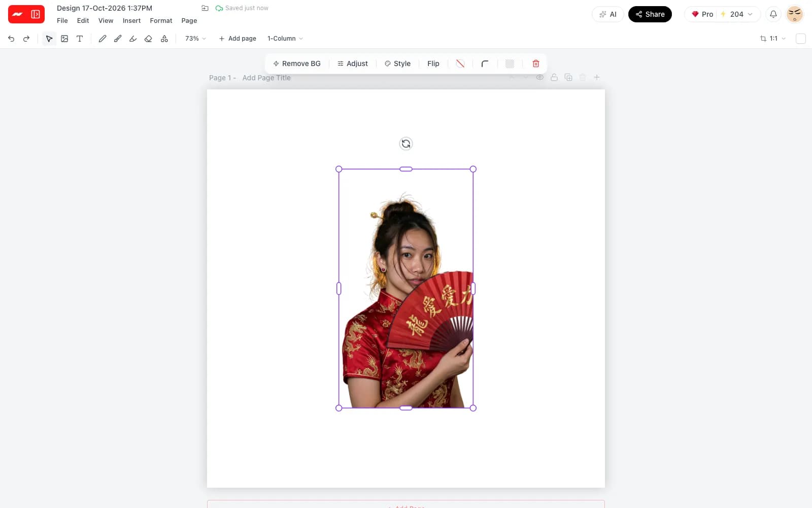This screenshot has height=508, width=812.
Task: Click the rotate handle above image
Action: coord(406,144)
